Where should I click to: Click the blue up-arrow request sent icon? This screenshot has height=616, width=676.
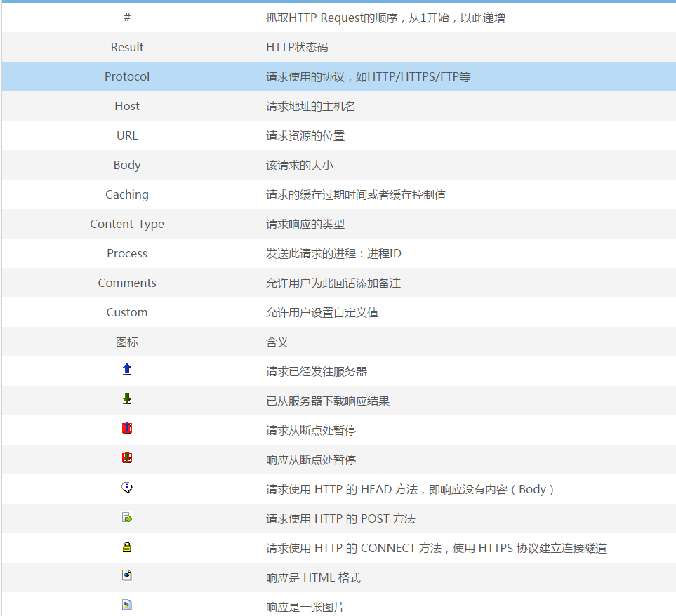(127, 369)
